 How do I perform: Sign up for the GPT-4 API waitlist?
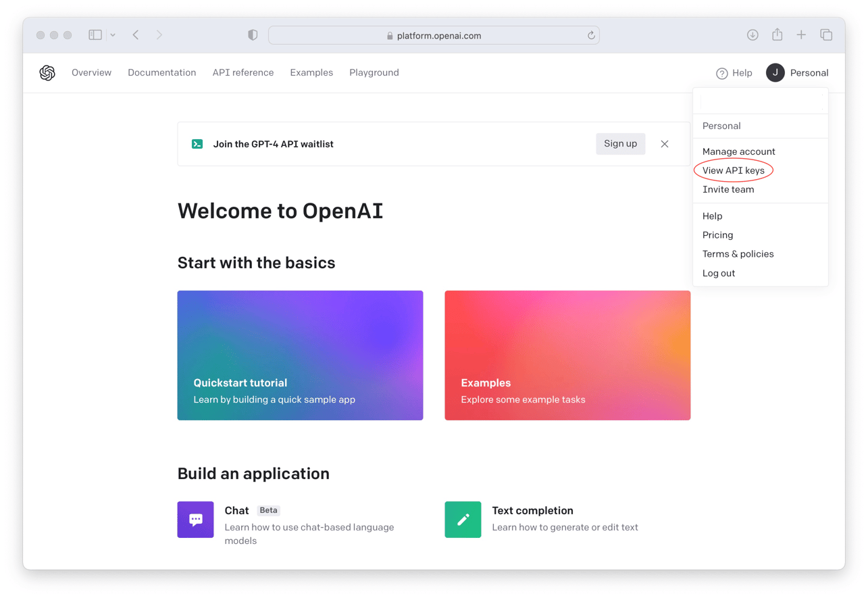click(620, 143)
